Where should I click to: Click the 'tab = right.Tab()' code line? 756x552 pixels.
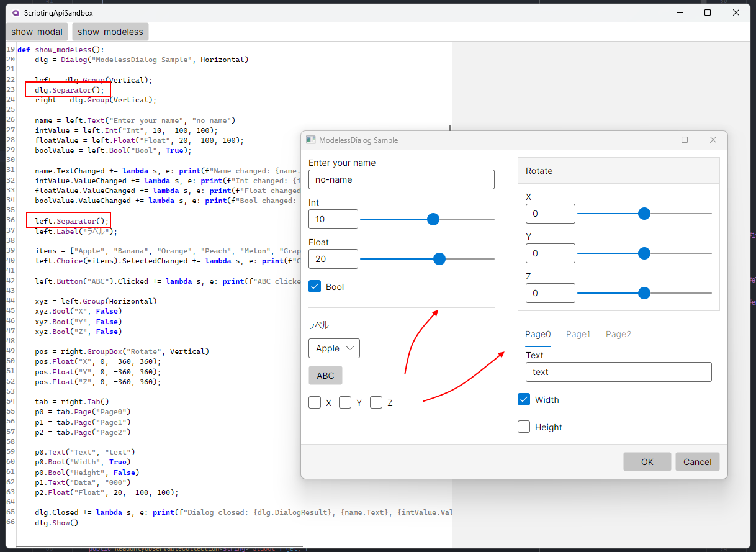click(x=72, y=402)
